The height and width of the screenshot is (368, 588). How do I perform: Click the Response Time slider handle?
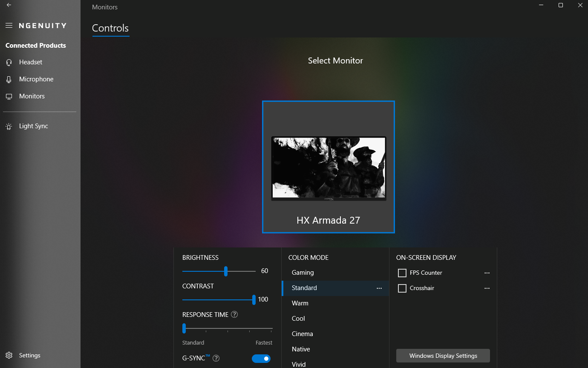pyautogui.click(x=184, y=328)
